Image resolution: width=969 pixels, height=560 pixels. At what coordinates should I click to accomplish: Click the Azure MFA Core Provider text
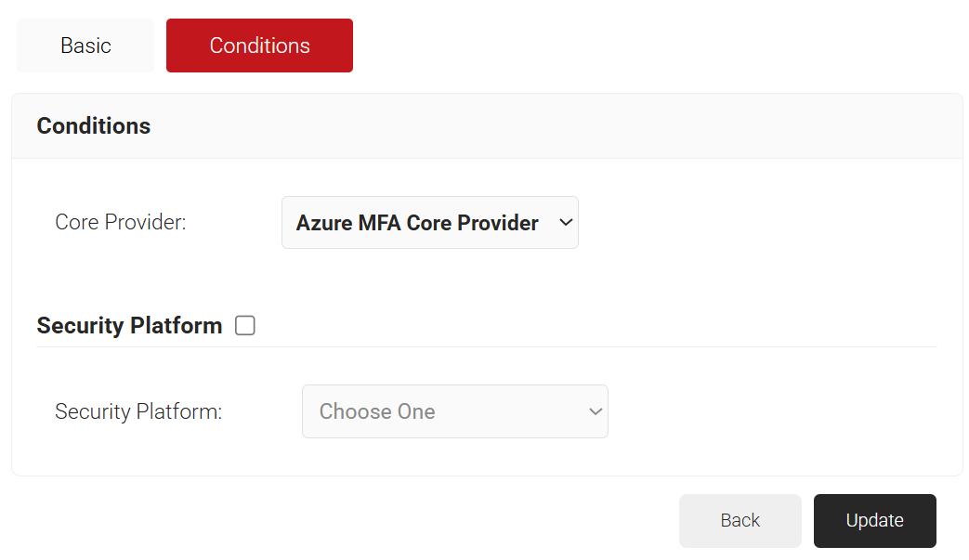[x=417, y=223]
